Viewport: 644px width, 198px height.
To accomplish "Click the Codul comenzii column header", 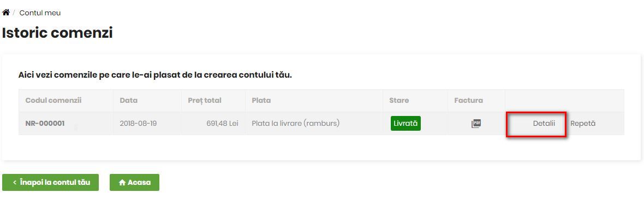I will tap(53, 101).
